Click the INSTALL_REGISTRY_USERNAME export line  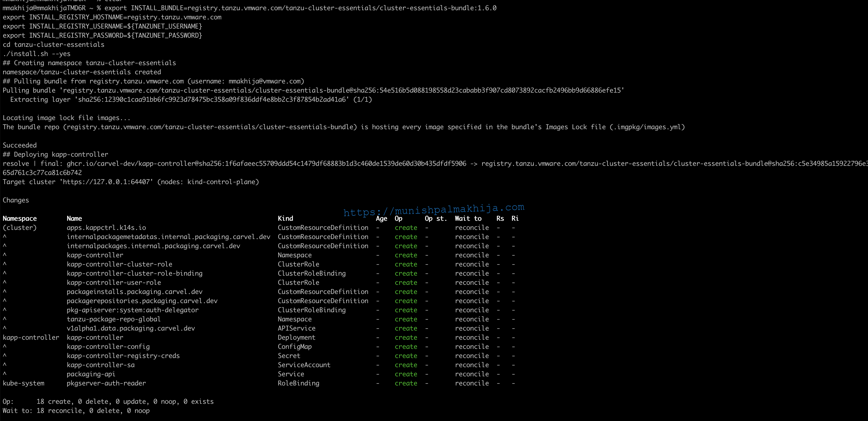102,26
